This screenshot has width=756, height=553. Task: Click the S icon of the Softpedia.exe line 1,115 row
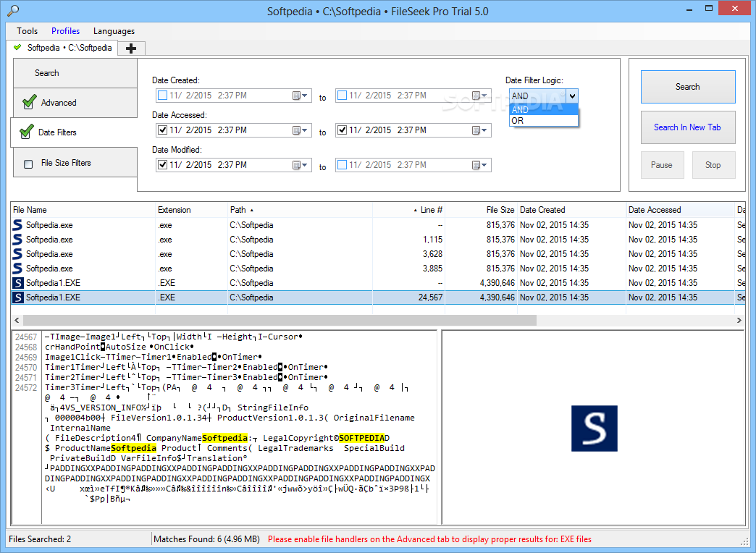tap(17, 239)
